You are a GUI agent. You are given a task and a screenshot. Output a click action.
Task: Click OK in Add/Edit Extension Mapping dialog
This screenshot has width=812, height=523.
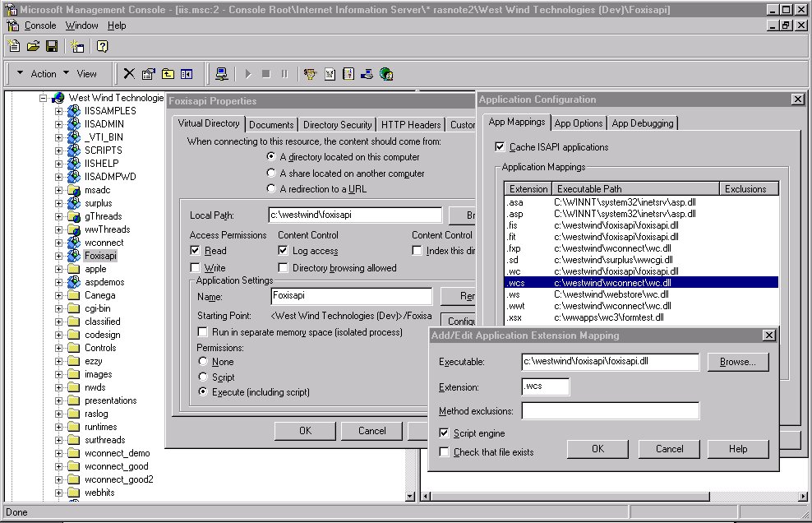pos(597,449)
